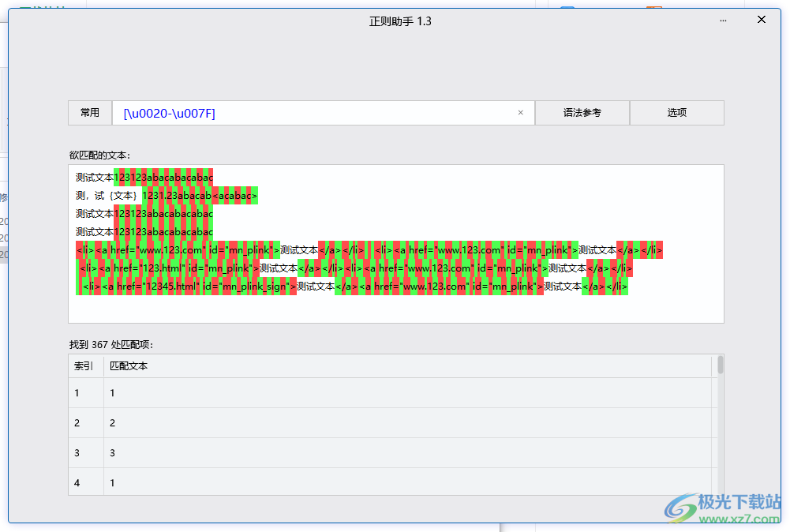The height and width of the screenshot is (532, 790).
Task: Select match result row with index 1
Action: (237, 393)
